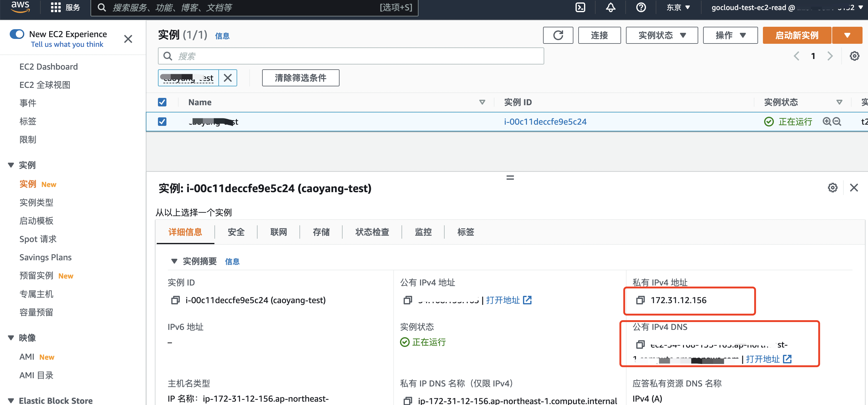This screenshot has width=868, height=405.
Task: Open the AWS home logo
Action: click(x=20, y=7)
